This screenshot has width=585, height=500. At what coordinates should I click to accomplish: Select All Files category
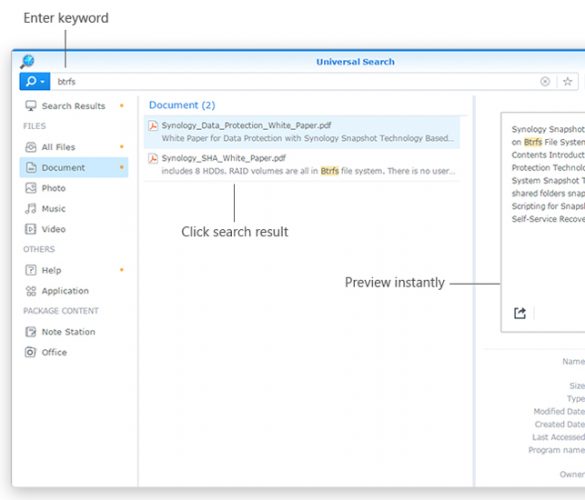click(x=73, y=147)
